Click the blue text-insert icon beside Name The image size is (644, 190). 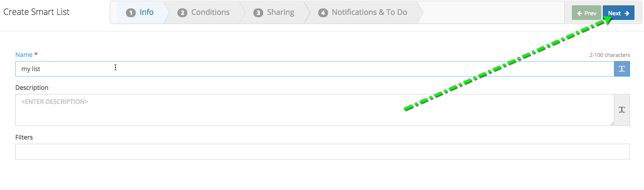[621, 69]
